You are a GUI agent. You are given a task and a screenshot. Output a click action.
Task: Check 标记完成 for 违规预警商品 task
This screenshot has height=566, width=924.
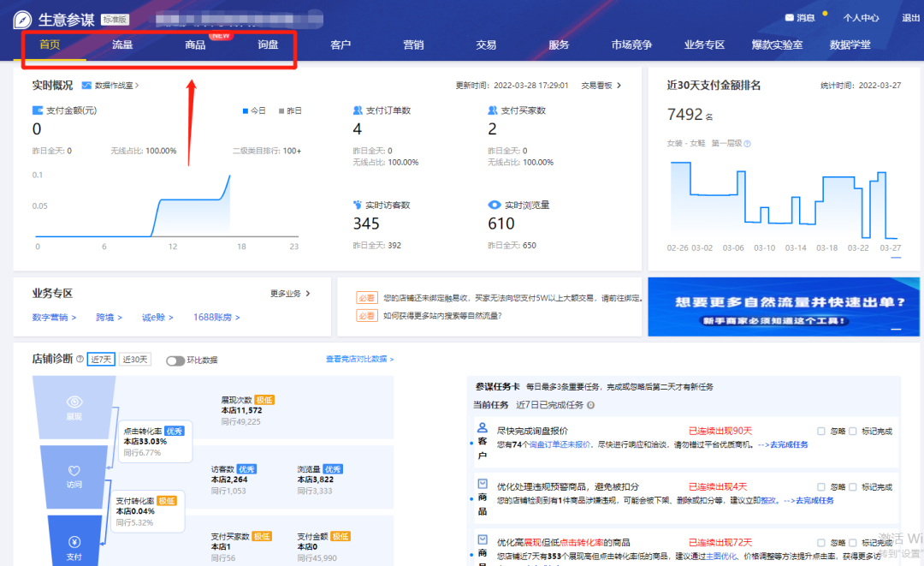[853, 487]
